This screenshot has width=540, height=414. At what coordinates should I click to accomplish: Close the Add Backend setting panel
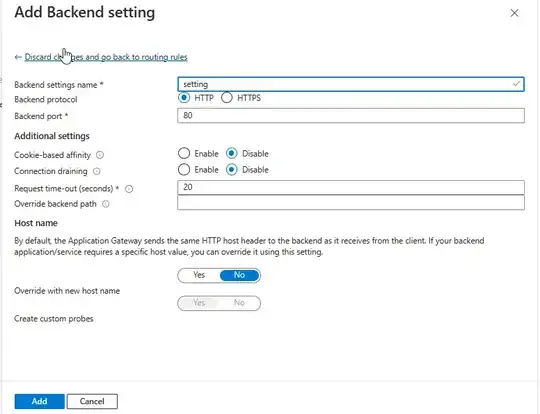(514, 13)
